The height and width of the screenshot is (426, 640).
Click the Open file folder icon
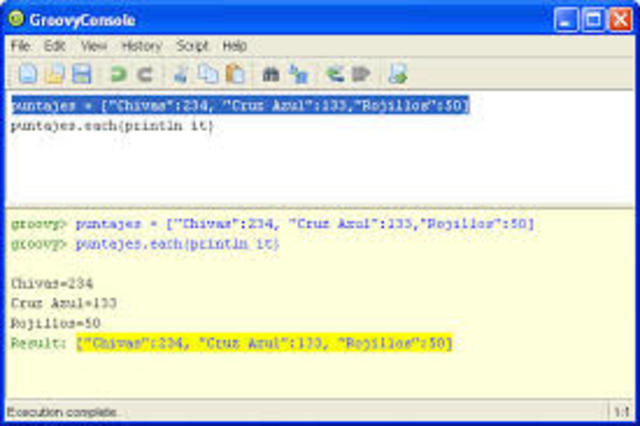tap(55, 74)
